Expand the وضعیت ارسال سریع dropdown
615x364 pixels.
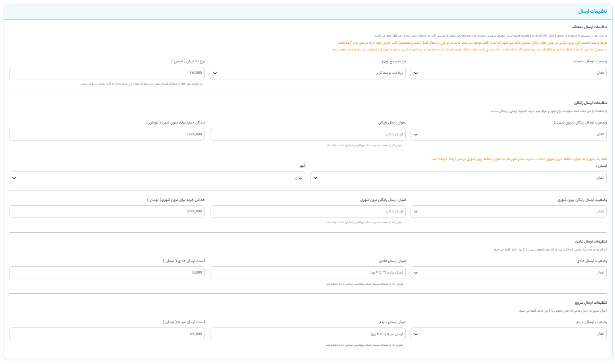tap(509, 334)
